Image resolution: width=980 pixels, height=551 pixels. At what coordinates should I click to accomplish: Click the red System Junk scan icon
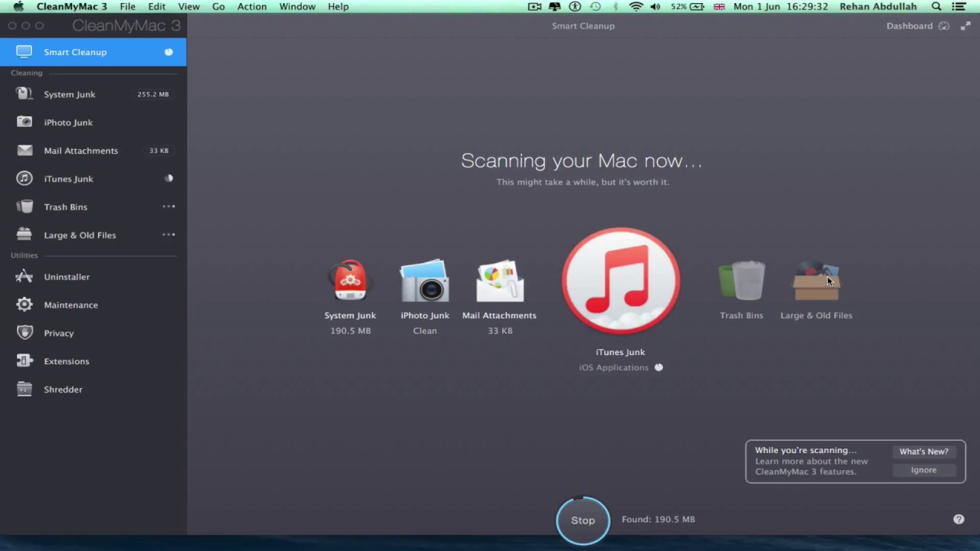(350, 281)
